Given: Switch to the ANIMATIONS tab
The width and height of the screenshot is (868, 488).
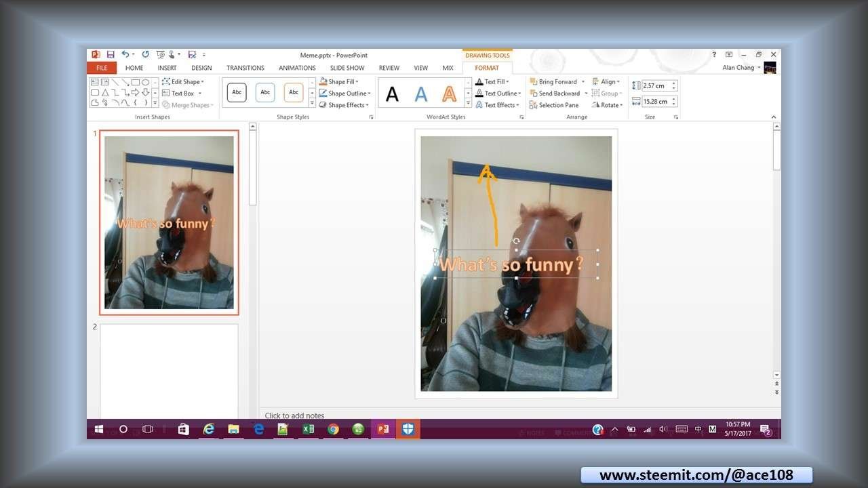Looking at the screenshot, I should (x=297, y=68).
